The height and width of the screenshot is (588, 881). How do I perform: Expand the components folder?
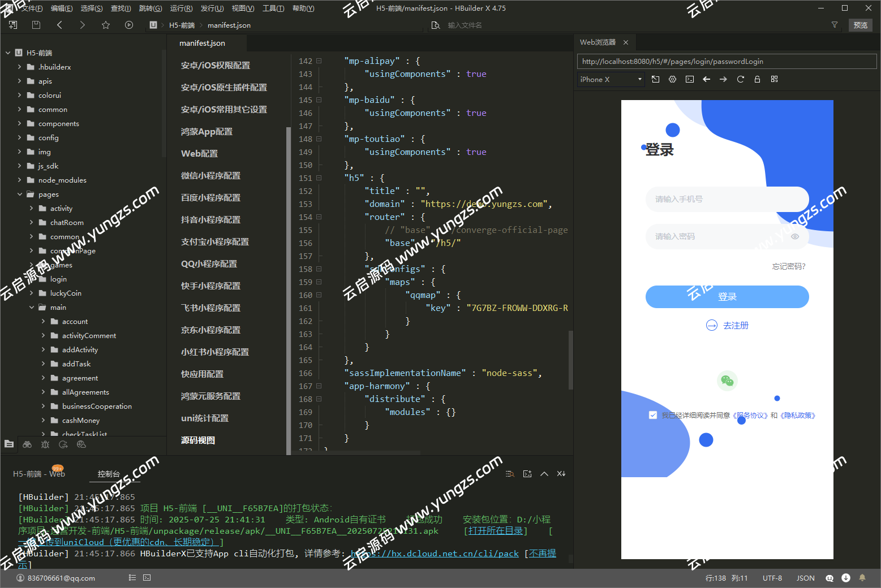tap(20, 124)
